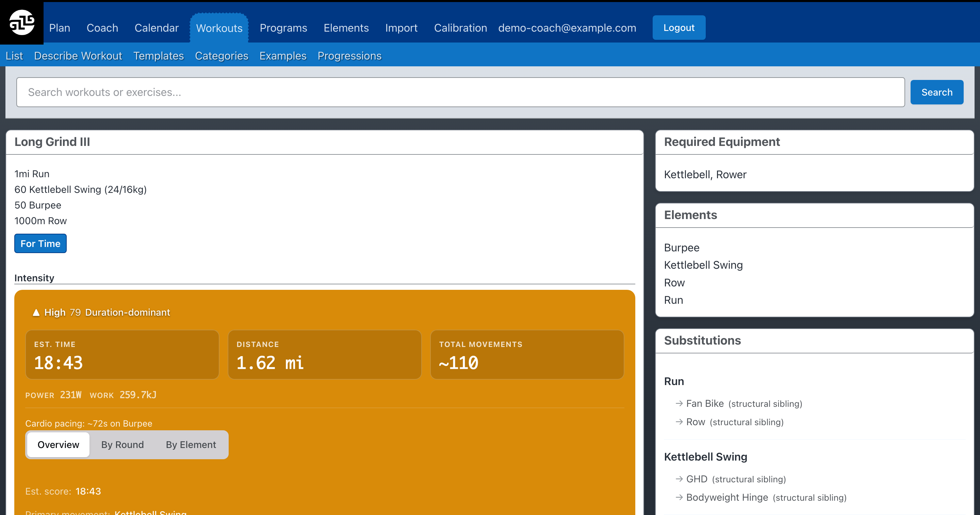Click the Intensity section heading
This screenshot has width=980, height=515.
coord(34,278)
